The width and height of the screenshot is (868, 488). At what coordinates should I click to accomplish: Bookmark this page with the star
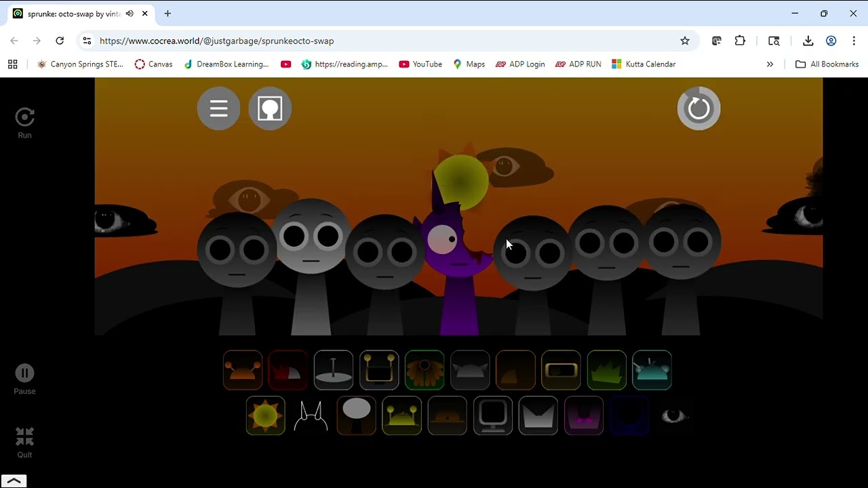coord(685,41)
